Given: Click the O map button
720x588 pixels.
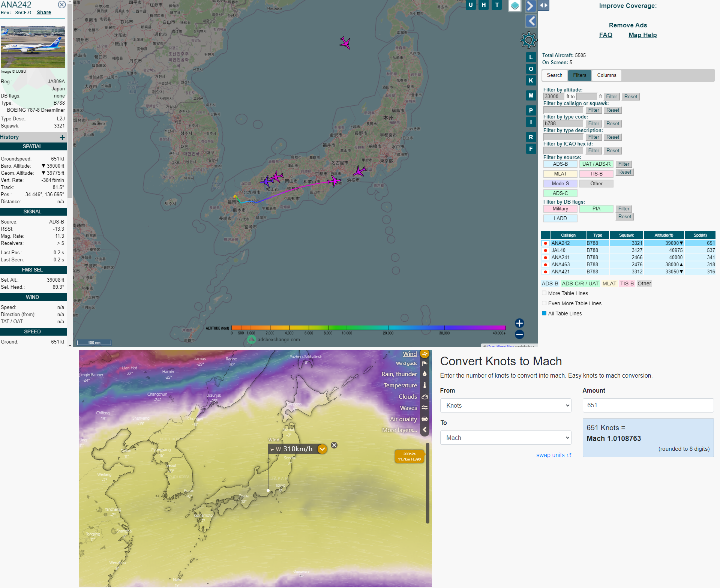Looking at the screenshot, I should pos(531,69).
